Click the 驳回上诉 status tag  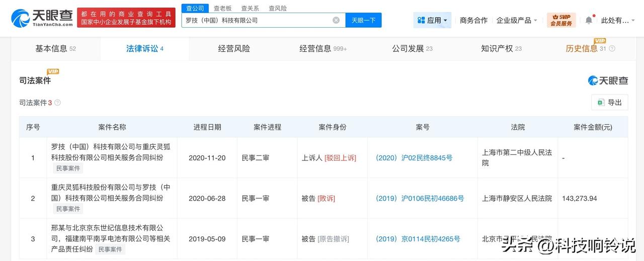pyautogui.click(x=340, y=158)
